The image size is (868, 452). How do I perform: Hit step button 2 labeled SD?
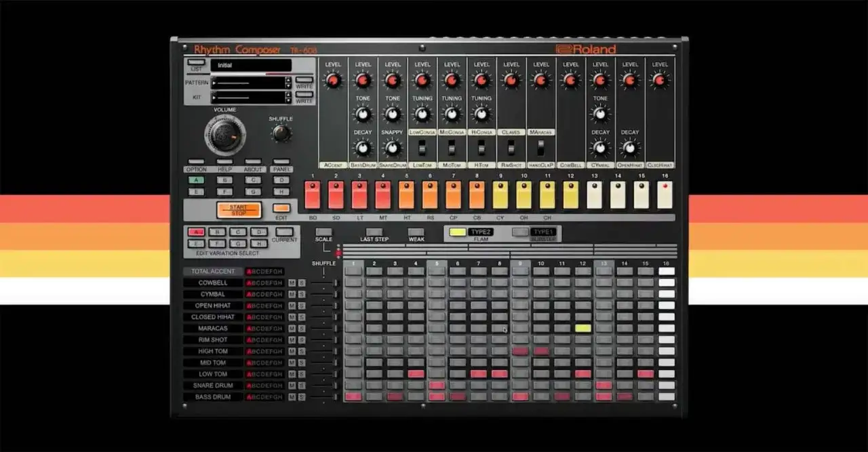click(x=336, y=195)
